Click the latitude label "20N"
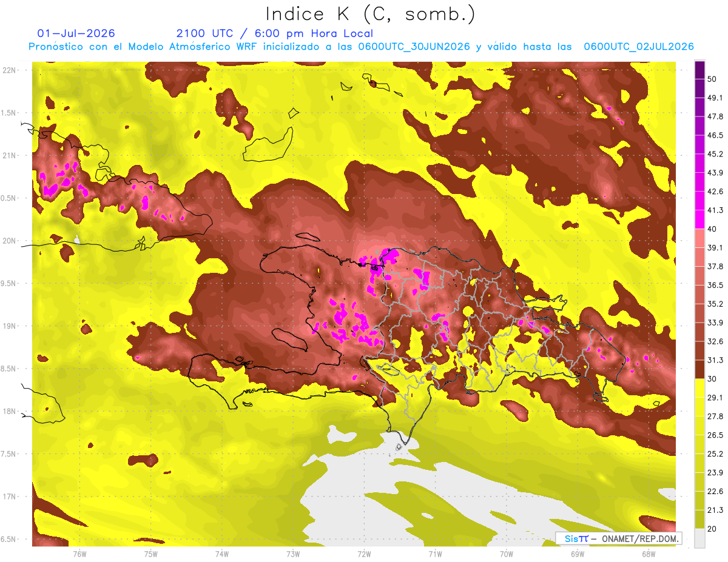 tap(9, 241)
